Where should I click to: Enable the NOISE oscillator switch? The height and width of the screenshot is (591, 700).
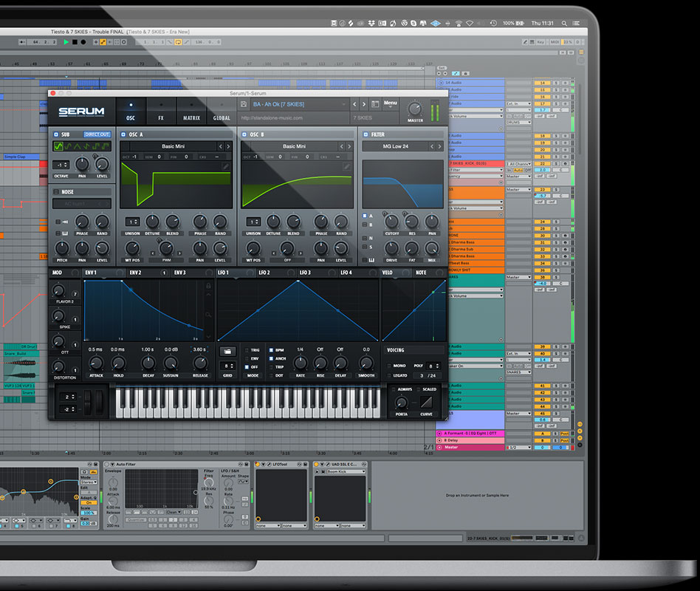coord(56,192)
